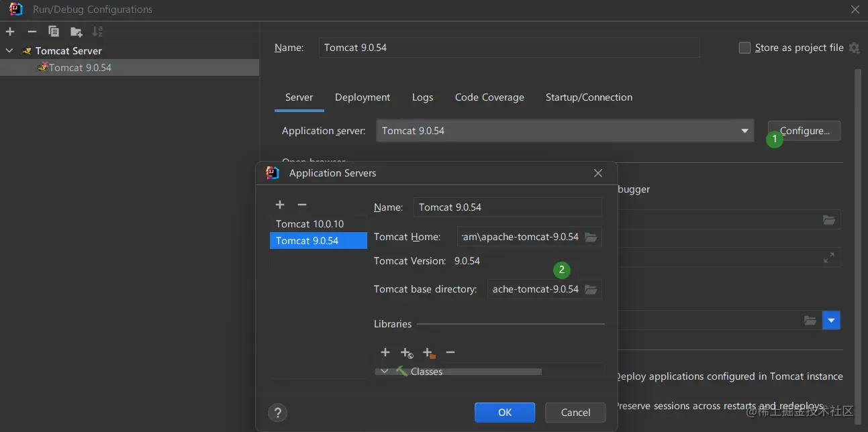Click Application Servers Name input field
Viewport: 868px width, 432px height.
pyautogui.click(x=508, y=207)
